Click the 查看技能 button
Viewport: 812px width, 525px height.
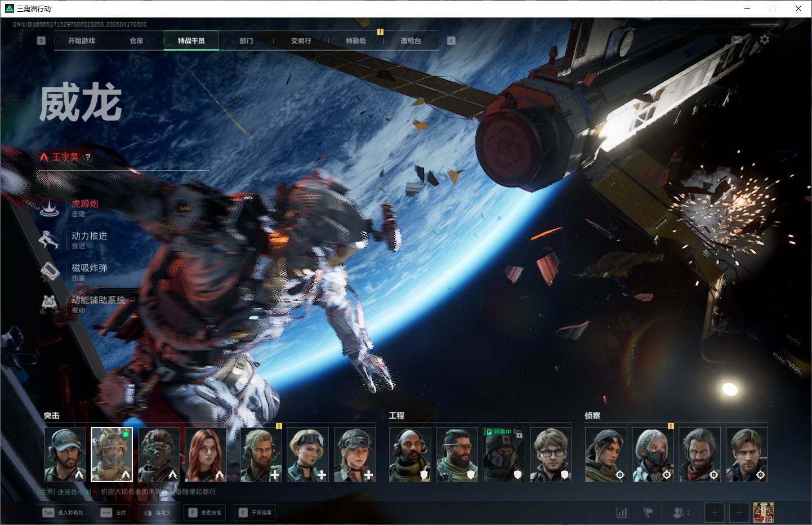pos(206,513)
